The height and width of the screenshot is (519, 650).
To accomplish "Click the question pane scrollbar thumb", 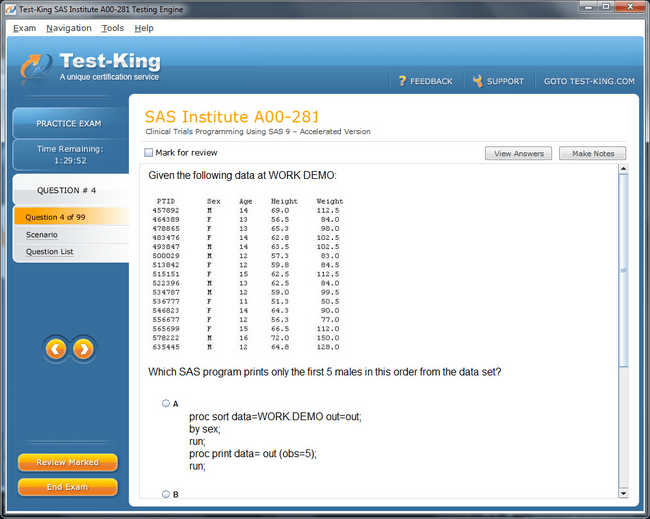I will click(x=623, y=270).
